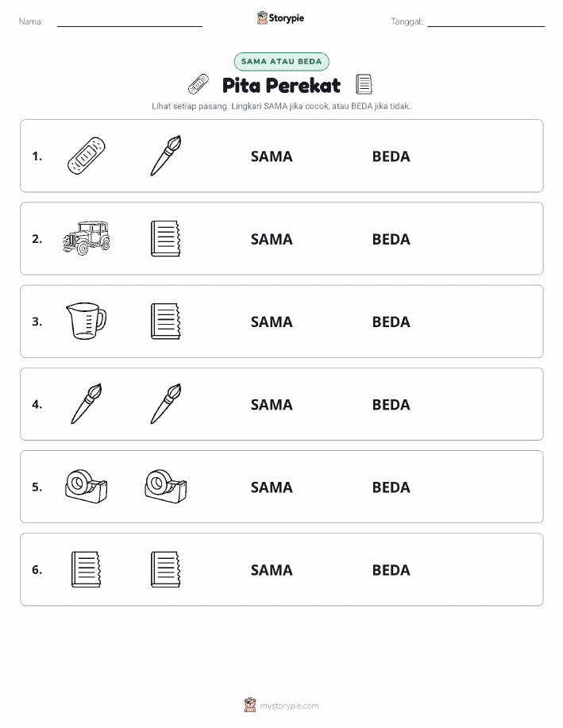Click the SAMA ATAU BEDA badge
This screenshot has width=563, height=728.
pos(281,61)
